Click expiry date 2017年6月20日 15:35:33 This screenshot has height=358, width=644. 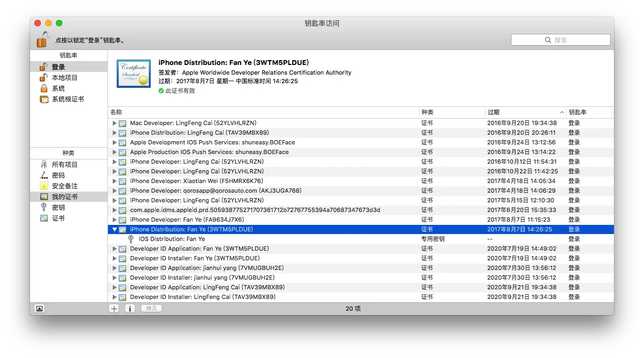click(x=521, y=210)
